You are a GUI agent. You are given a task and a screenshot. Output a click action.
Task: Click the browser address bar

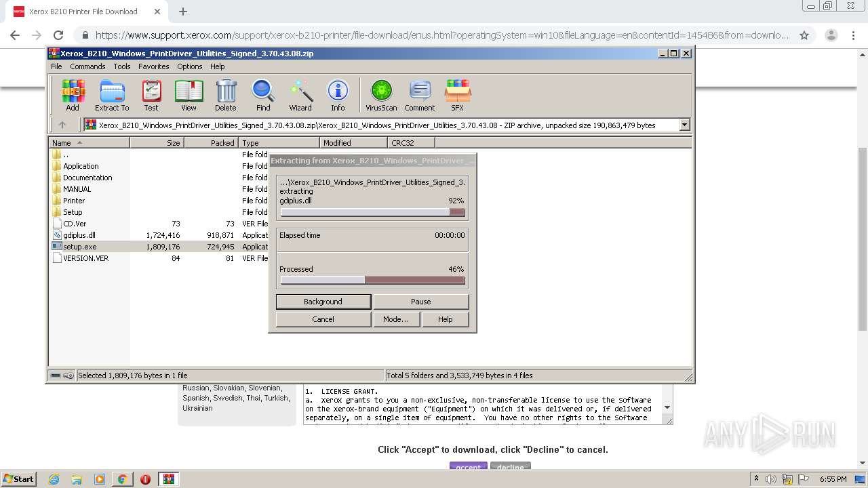(x=441, y=35)
